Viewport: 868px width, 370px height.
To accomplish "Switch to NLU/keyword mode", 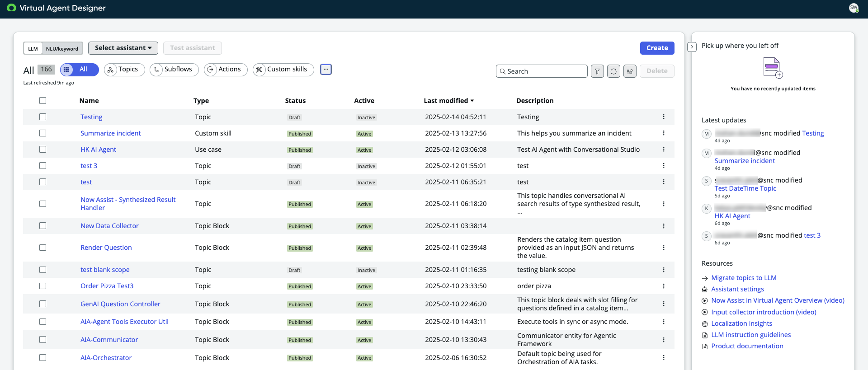I will (x=62, y=48).
